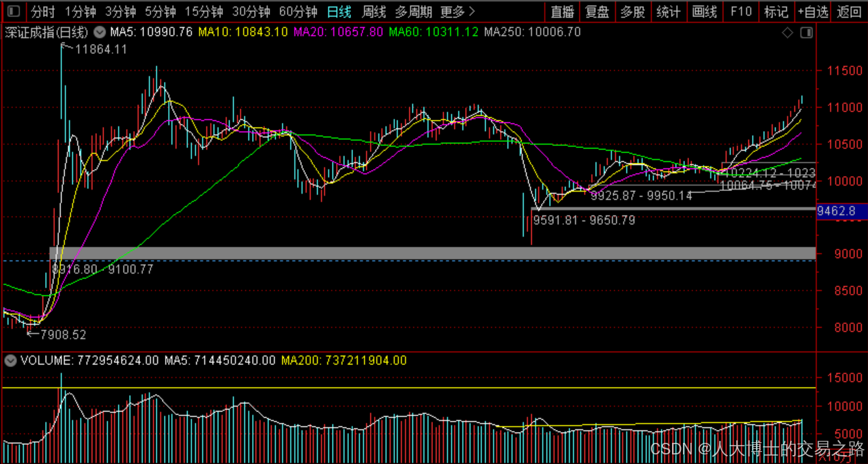Click the MA5: 10990.76 indicator label

click(x=152, y=32)
